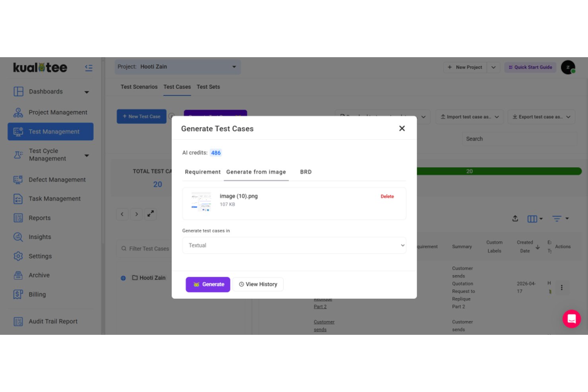Go to next with right arrow button
This screenshot has width=588, height=392.
pos(137,214)
